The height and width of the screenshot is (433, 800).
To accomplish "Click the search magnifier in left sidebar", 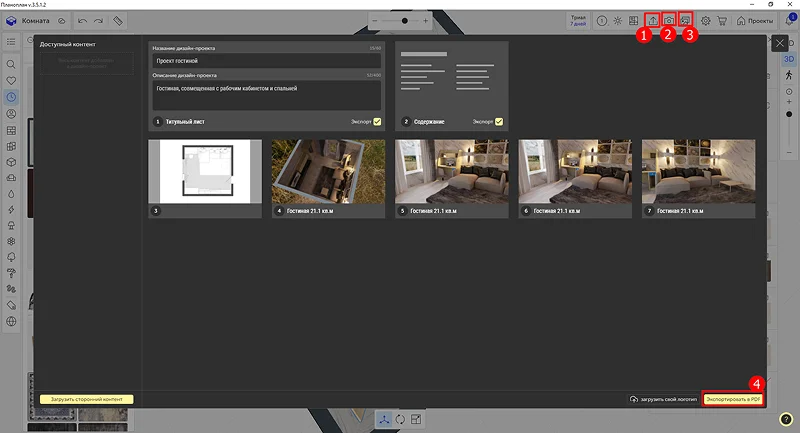I will [11, 64].
